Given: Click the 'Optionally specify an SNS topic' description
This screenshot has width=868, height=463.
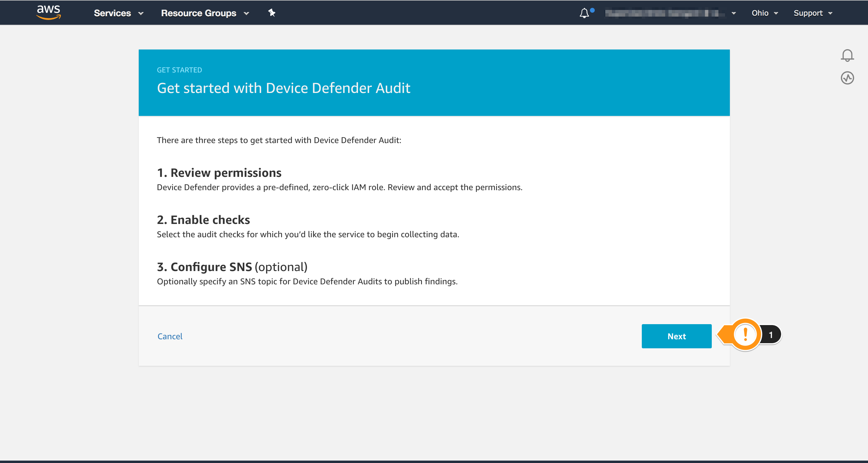Looking at the screenshot, I should 307,281.
